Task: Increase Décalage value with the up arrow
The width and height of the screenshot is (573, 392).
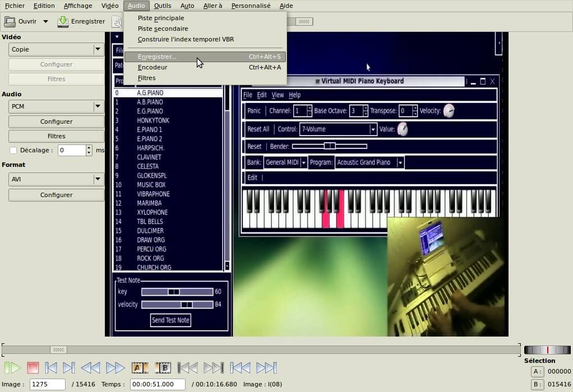Action: point(89,147)
